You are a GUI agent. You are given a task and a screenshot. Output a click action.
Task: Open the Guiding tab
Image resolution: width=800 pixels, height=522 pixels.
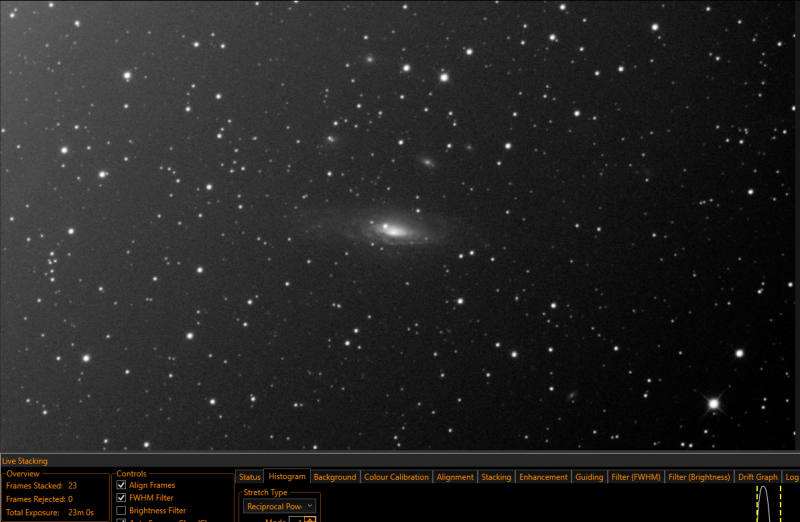[589, 477]
